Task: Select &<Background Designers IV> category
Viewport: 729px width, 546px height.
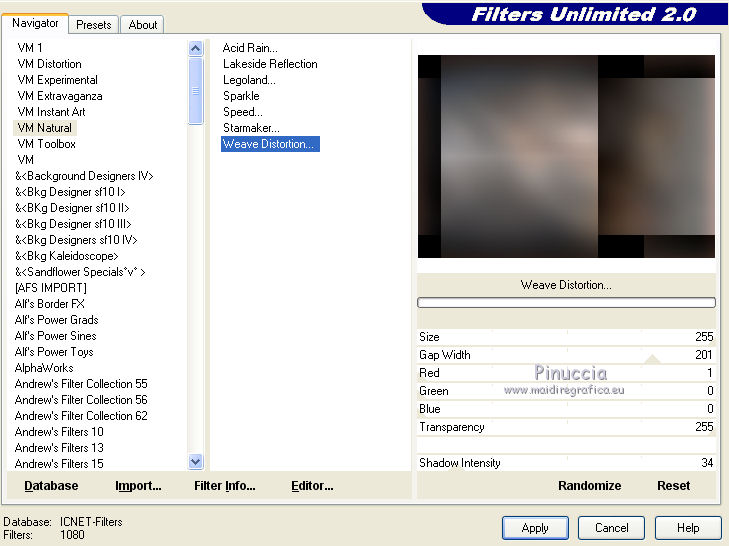Action: 84,176
